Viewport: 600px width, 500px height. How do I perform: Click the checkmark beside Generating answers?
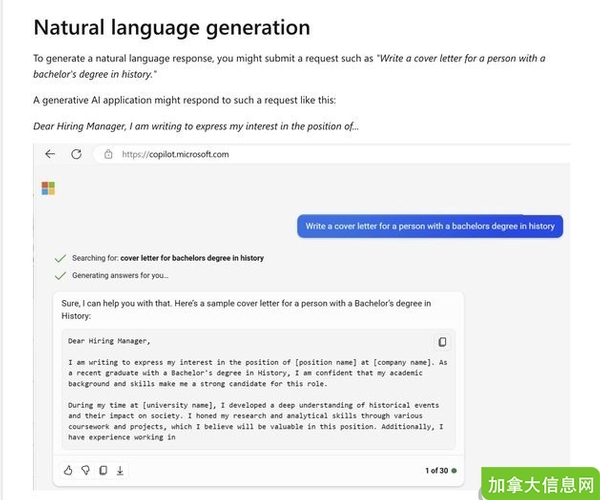pyautogui.click(x=61, y=275)
